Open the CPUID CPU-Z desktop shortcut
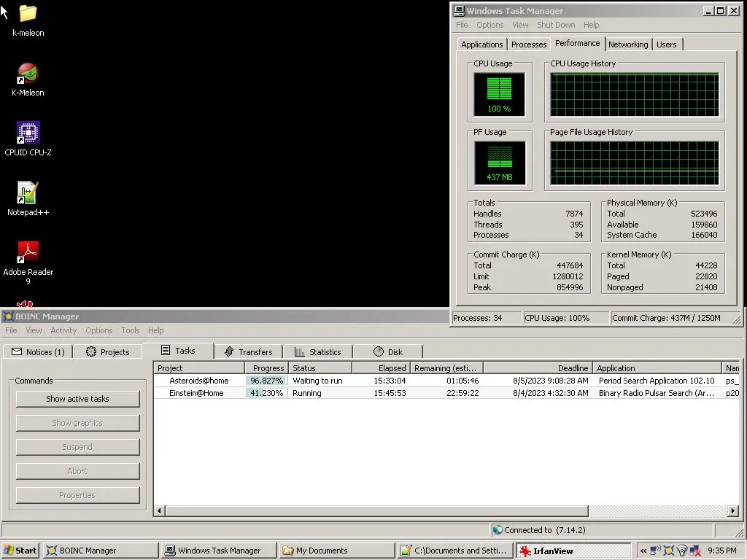The image size is (747, 560). tap(28, 133)
